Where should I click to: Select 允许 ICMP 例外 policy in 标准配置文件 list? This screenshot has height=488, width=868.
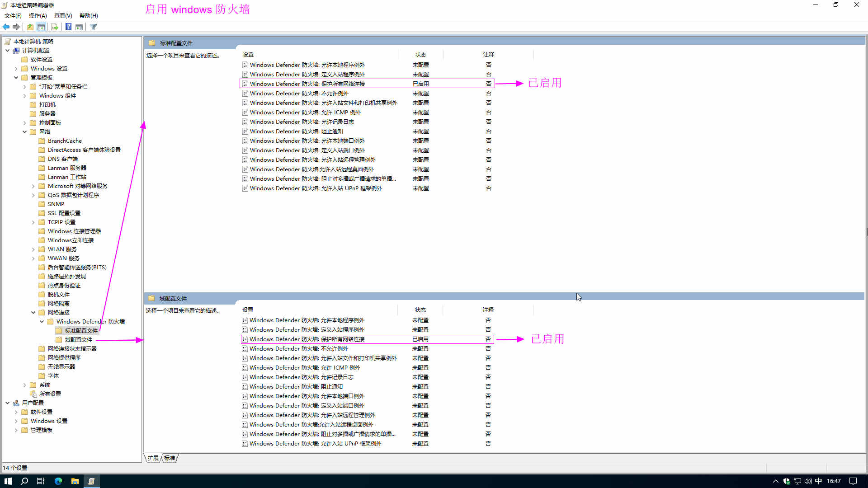[305, 112]
